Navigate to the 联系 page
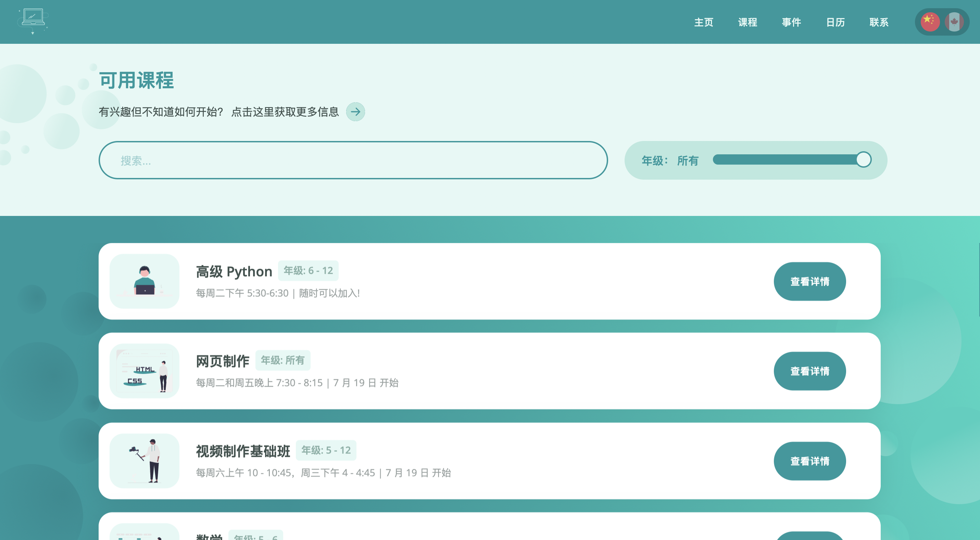Viewport: 980px width, 540px height. click(879, 23)
